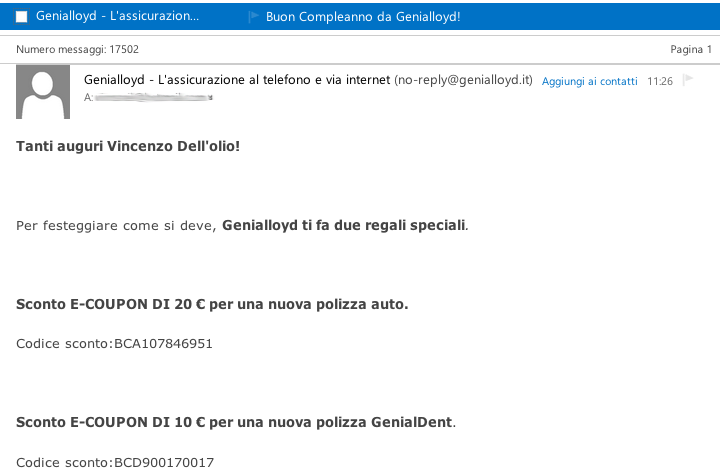Click the sentence Genialloyd ti fa due regali speciali

coord(345,225)
